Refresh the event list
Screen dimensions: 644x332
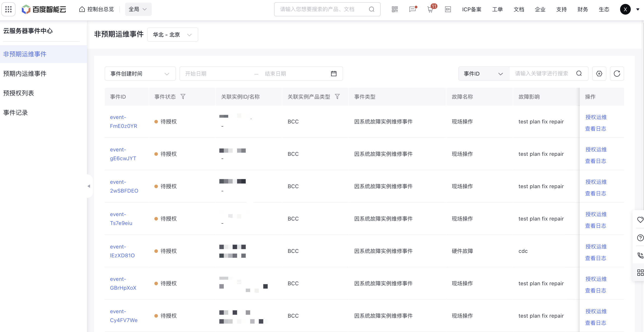(617, 74)
